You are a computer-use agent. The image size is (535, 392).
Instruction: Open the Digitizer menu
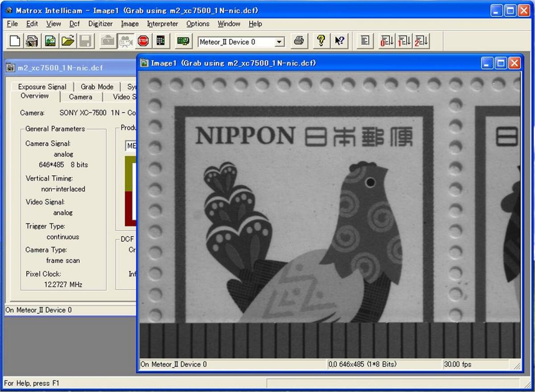coord(100,24)
